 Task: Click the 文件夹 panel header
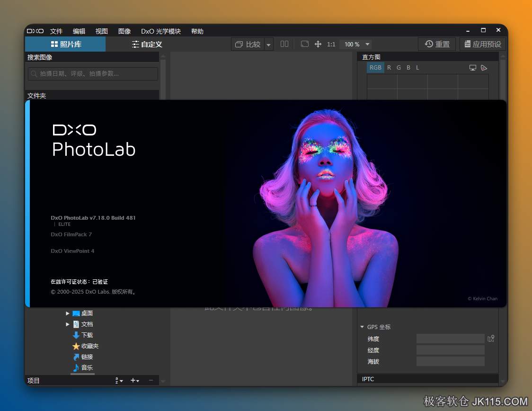[x=92, y=95]
